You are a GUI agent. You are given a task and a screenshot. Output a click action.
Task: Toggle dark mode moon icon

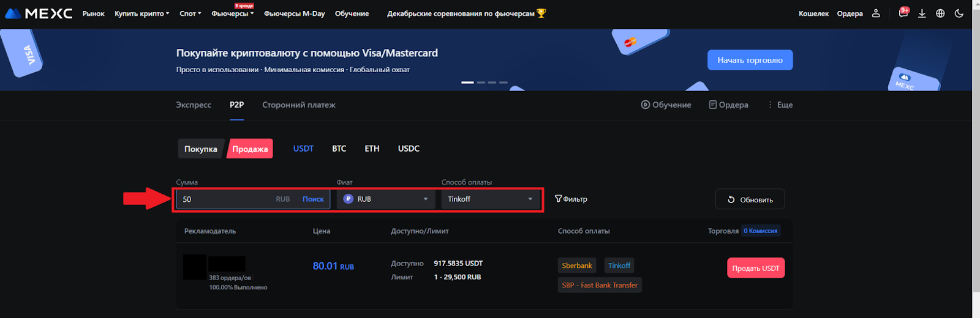click(959, 13)
